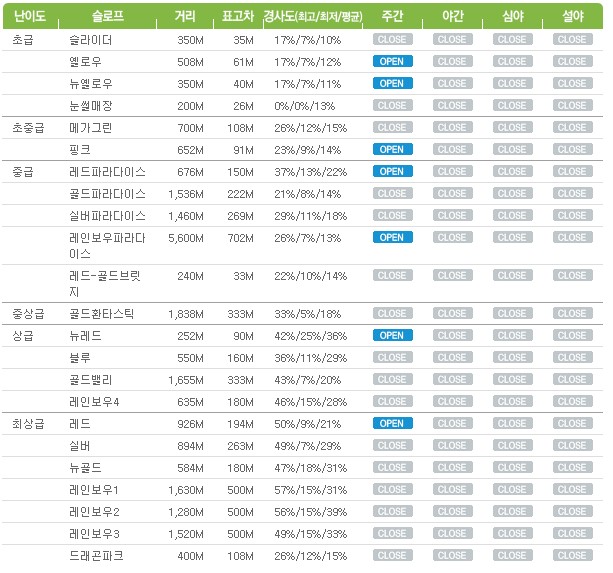The height and width of the screenshot is (573, 613).
Task: Click the OPEN badge for 옐로우 daytime
Action: point(392,62)
